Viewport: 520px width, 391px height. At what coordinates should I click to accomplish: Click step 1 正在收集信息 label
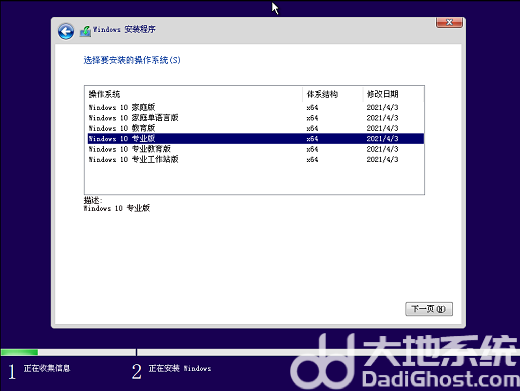[47, 368]
